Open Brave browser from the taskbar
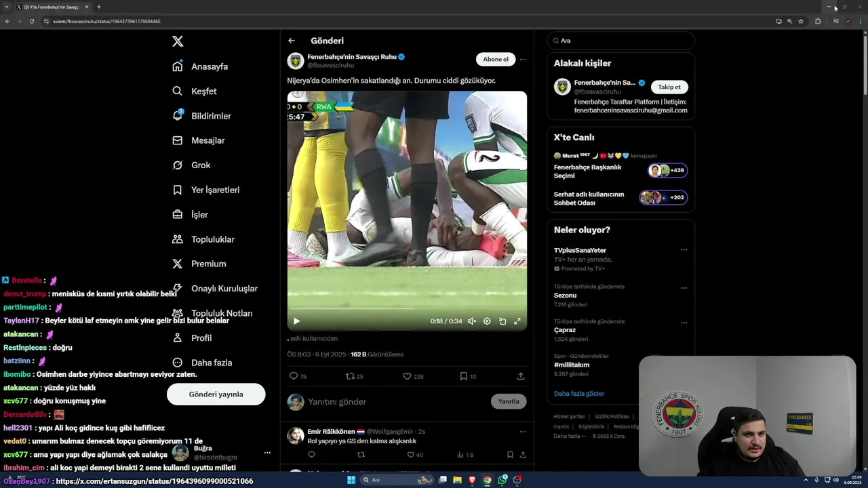The height and width of the screenshot is (488, 868). (x=473, y=480)
